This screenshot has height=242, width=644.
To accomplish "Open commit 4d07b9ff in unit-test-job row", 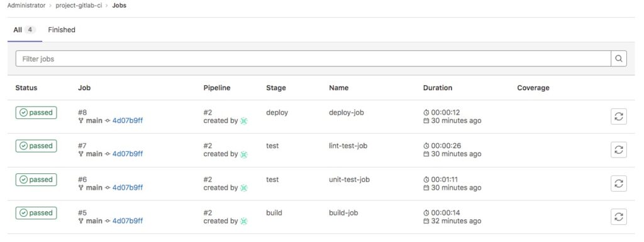I will click(x=128, y=188).
